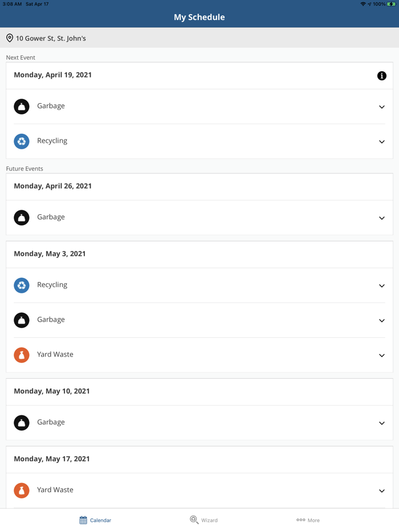Viewport: 399px width, 532px height.
Task: Tap the Garbage icon under April 26
Action: coord(22,218)
